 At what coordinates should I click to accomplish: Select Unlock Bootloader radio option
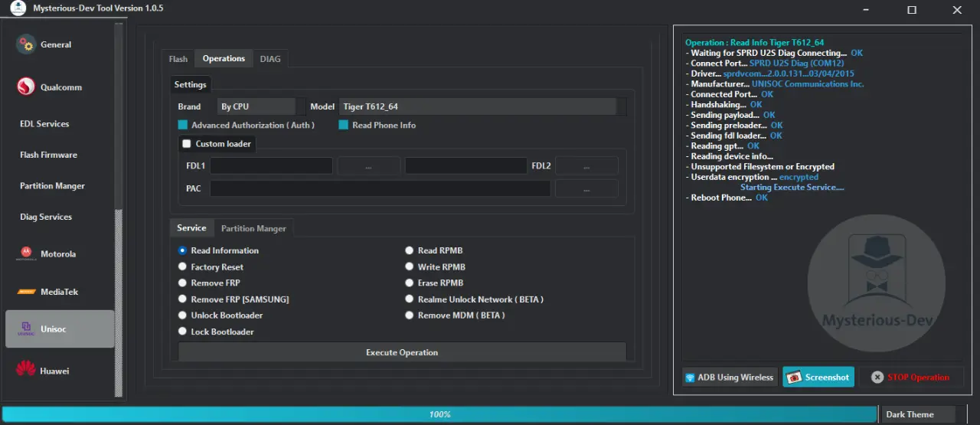coord(182,315)
